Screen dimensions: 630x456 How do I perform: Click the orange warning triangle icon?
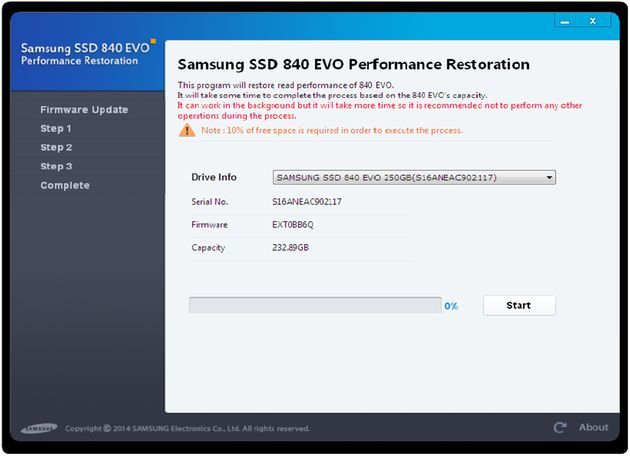pos(187,130)
